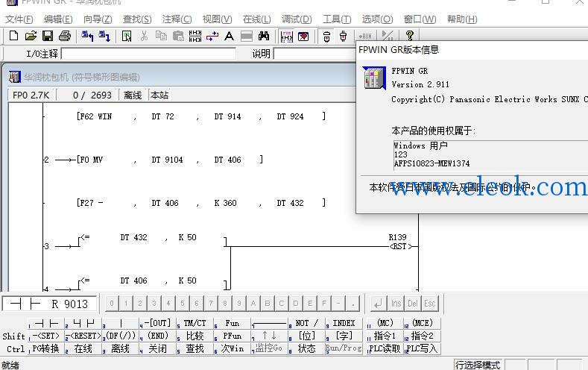Insert a horizontal line
Viewport: 588px width, 370px height.
[x=269, y=323]
